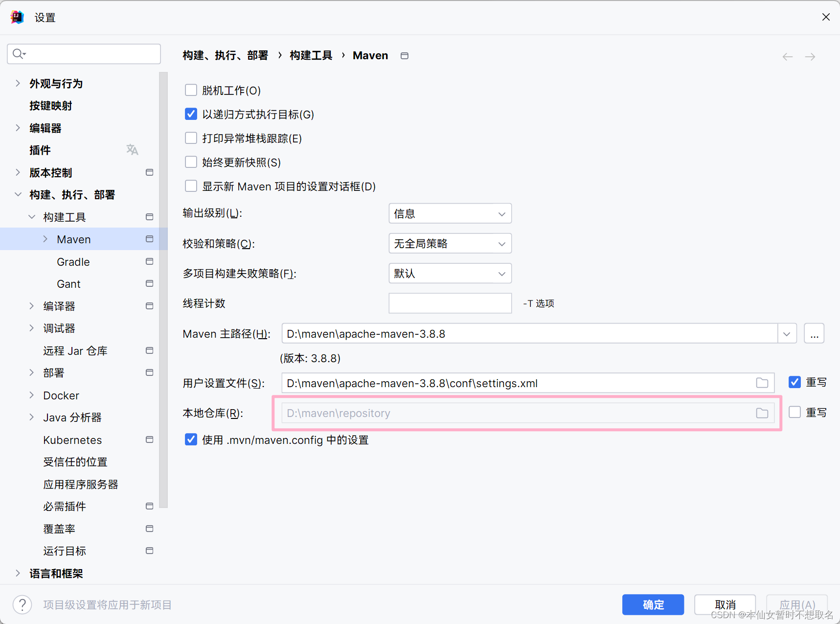
Task: Browse folder for 本地仓库 path
Action: click(x=762, y=413)
